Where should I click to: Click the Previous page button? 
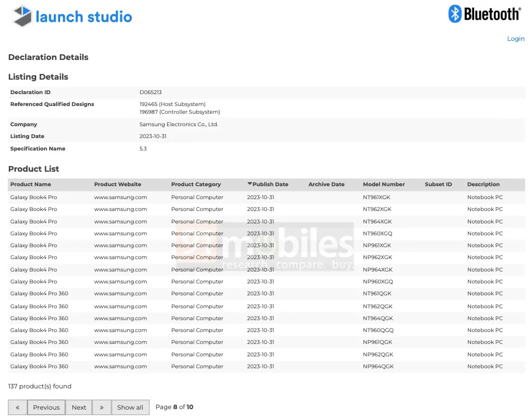[47, 407]
